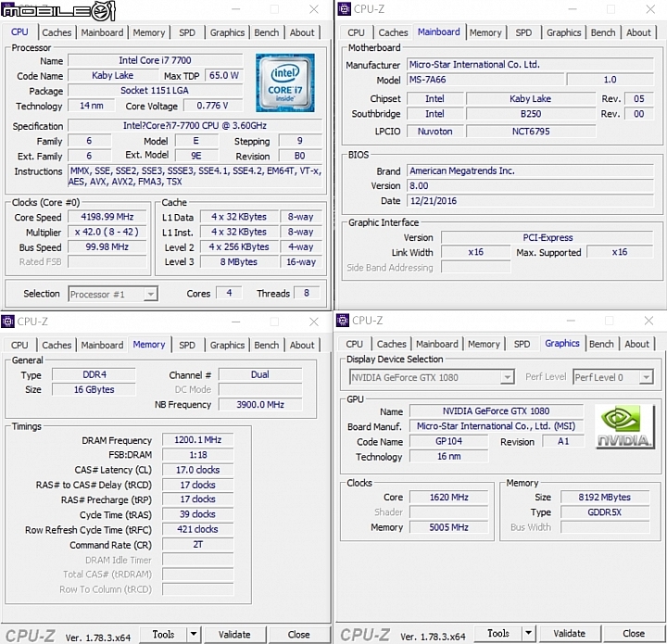Open the Perf Level 0 dropdown
This screenshot has width=667, height=644.
(x=647, y=377)
